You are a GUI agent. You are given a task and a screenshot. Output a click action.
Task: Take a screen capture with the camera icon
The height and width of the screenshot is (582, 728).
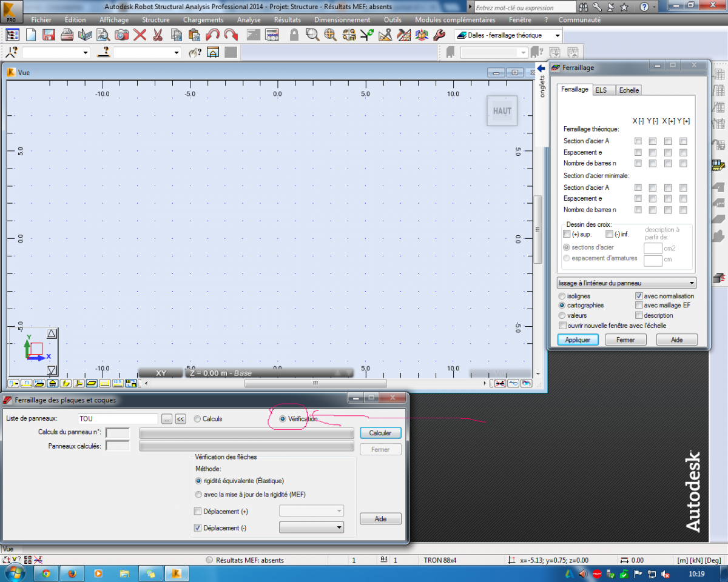(122, 35)
